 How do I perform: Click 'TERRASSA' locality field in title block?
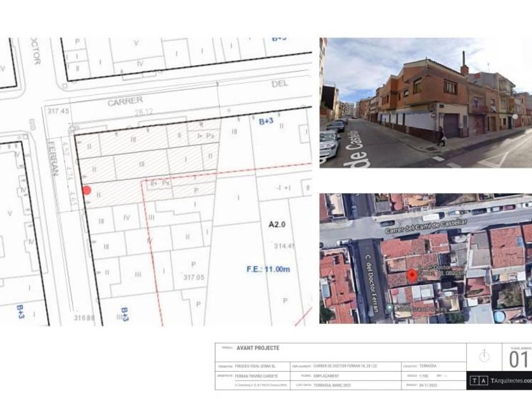pos(428,366)
